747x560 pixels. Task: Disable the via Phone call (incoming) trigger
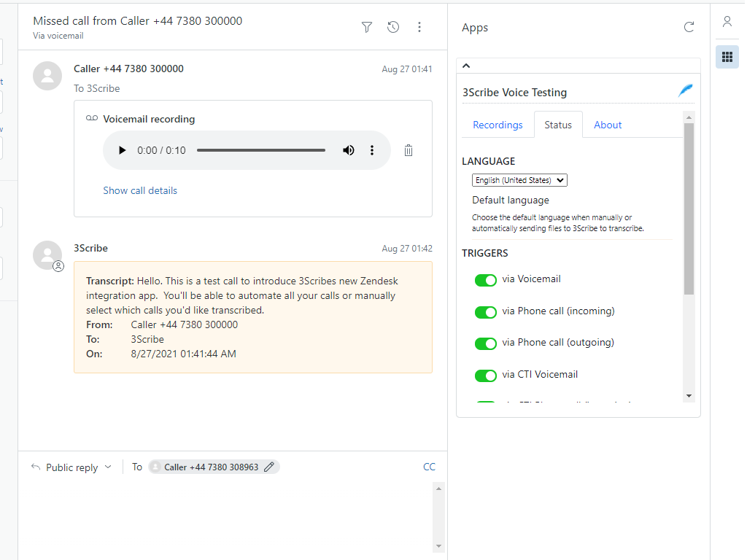coord(485,312)
